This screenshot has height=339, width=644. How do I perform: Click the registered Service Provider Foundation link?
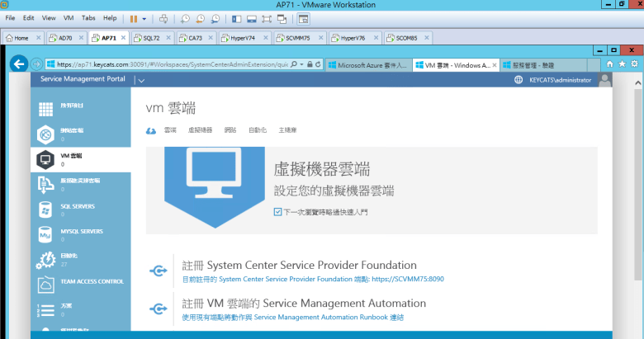point(313,280)
